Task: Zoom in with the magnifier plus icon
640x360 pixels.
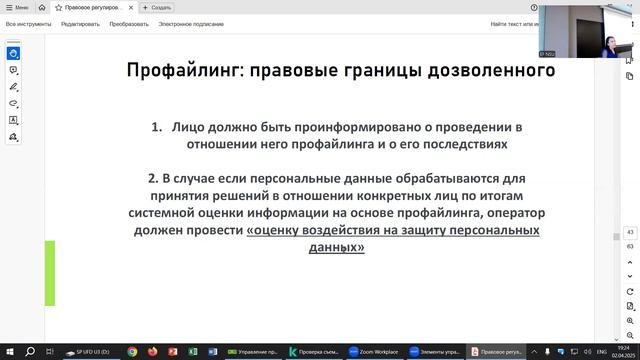Action: coord(630,321)
